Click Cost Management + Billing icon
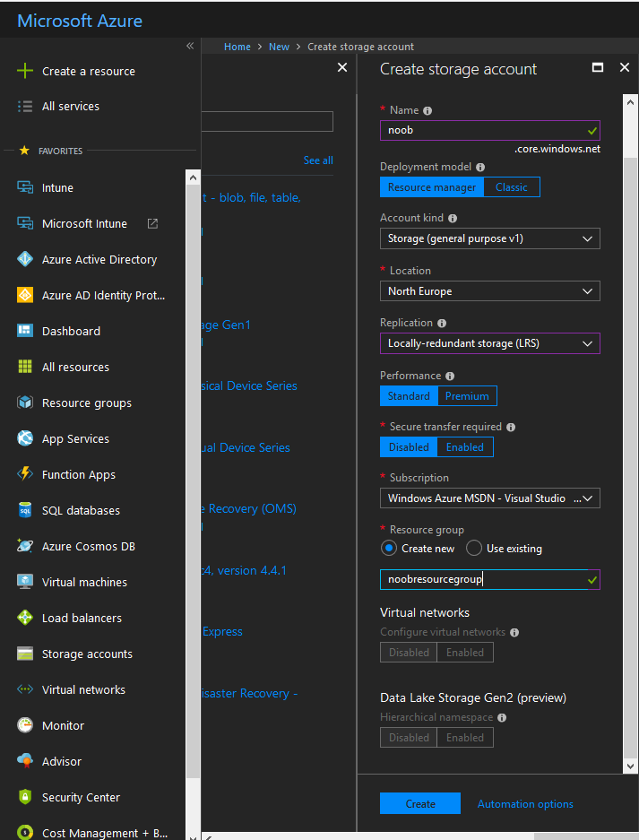Screen dimensions: 639x840 pos(24,833)
